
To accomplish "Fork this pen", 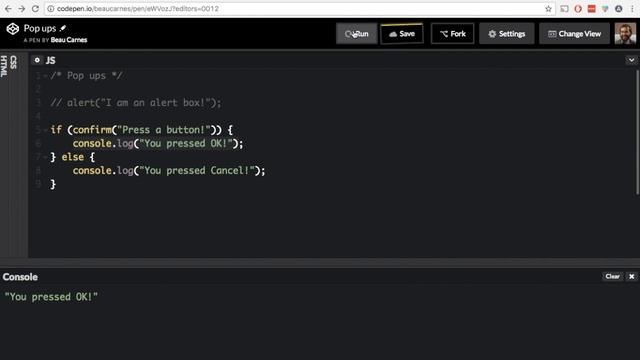I will click(452, 33).
